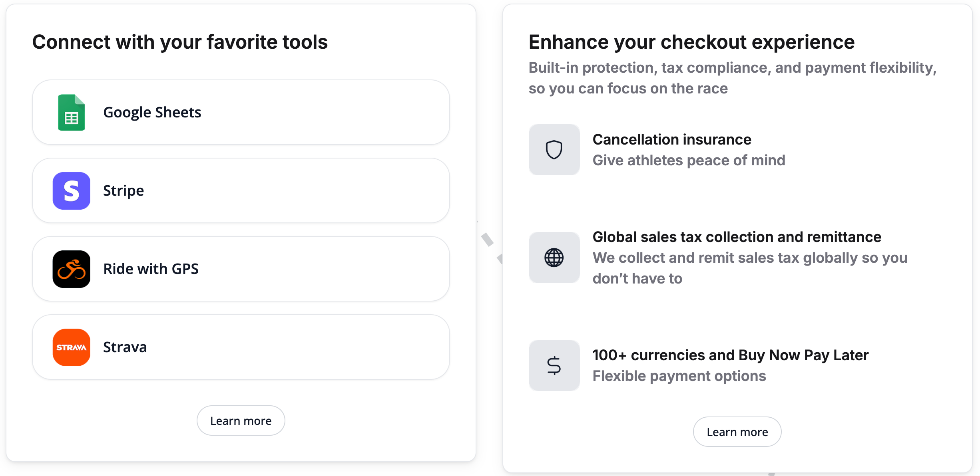The height and width of the screenshot is (476, 980).
Task: Click the dollar sign currencies icon
Action: [x=554, y=365]
